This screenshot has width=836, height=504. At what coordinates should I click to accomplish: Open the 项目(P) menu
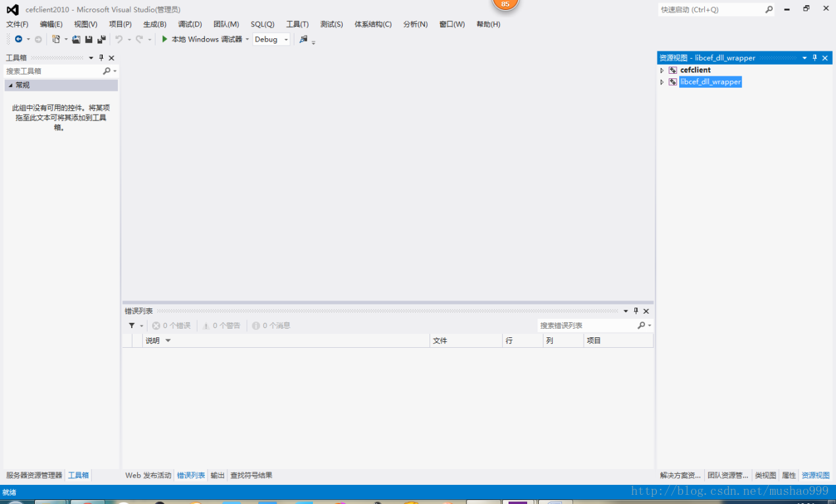coord(121,24)
